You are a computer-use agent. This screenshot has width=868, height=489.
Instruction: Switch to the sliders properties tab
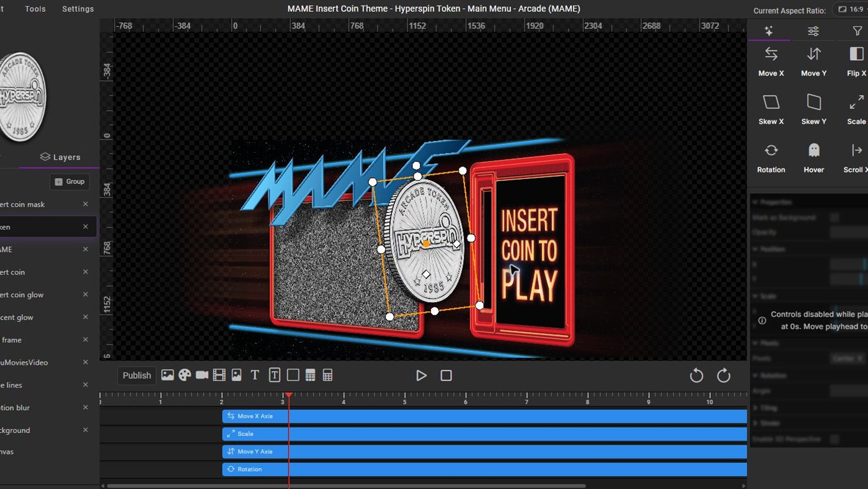(x=813, y=31)
